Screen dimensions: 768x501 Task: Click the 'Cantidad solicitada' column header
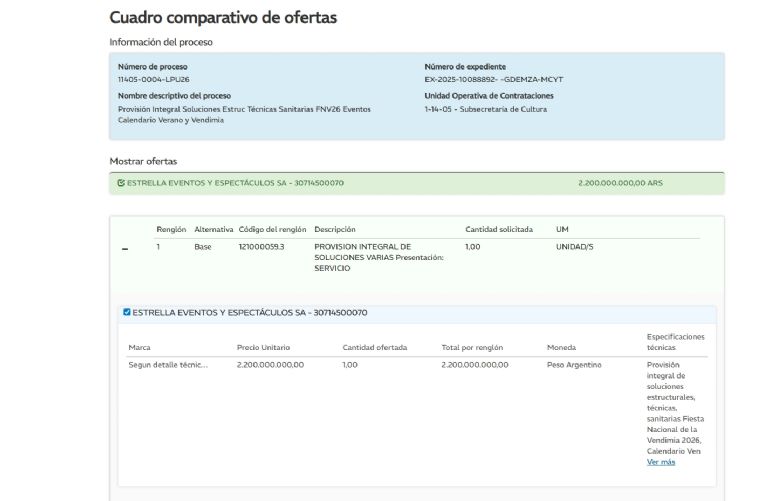[499, 229]
